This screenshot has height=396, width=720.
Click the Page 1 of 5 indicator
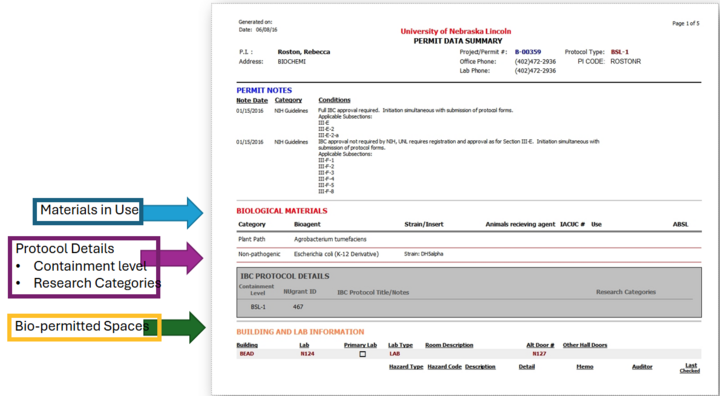(x=686, y=23)
